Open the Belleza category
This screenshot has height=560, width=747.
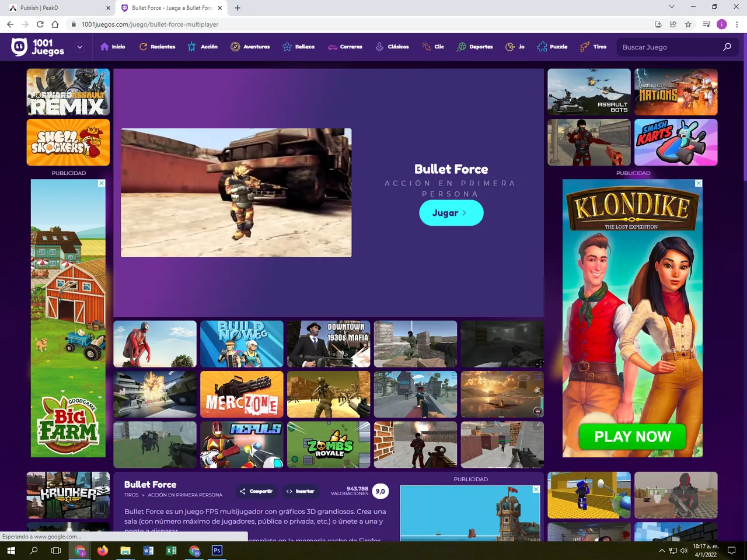point(298,47)
